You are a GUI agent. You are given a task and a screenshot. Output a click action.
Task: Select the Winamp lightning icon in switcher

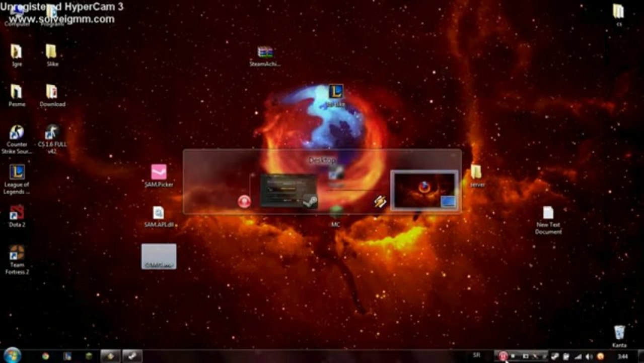point(381,202)
